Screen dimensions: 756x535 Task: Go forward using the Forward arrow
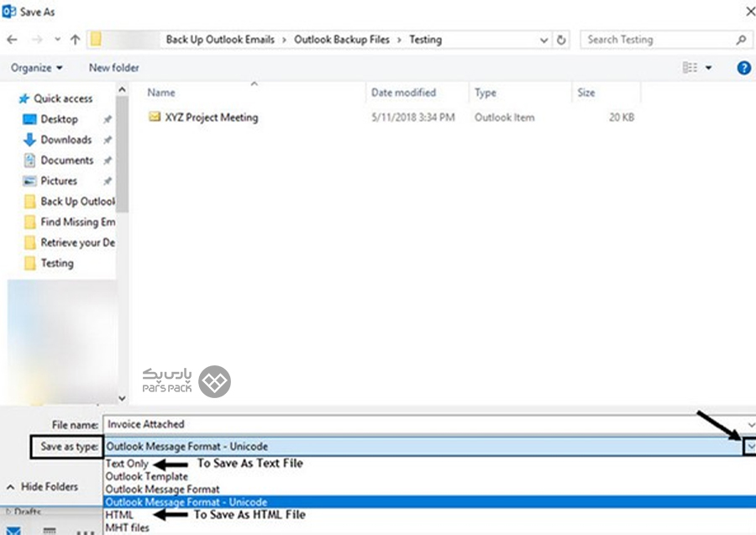37,39
